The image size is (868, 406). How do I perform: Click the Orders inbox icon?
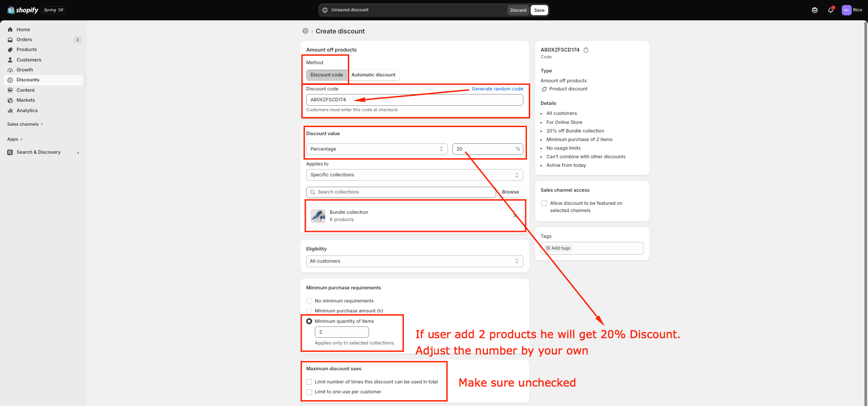click(x=10, y=39)
